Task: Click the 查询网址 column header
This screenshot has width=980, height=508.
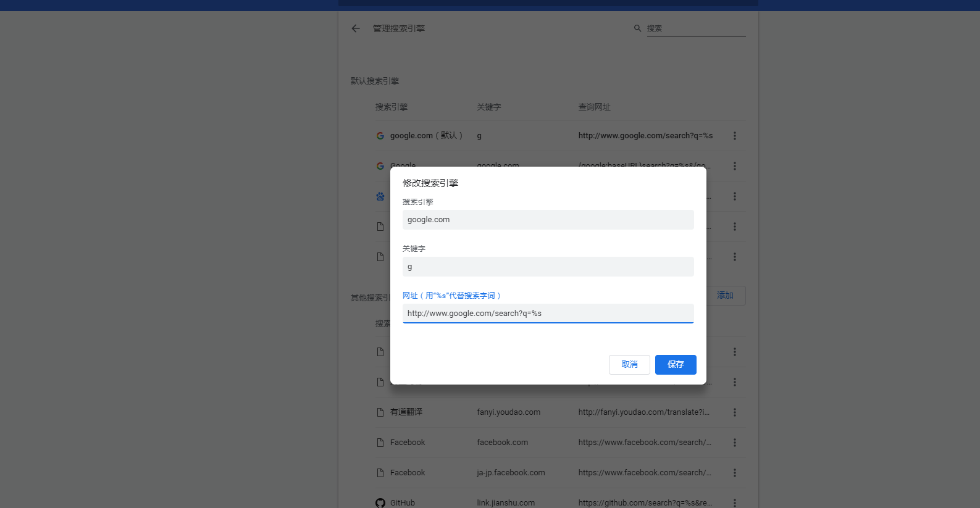Action: 594,107
